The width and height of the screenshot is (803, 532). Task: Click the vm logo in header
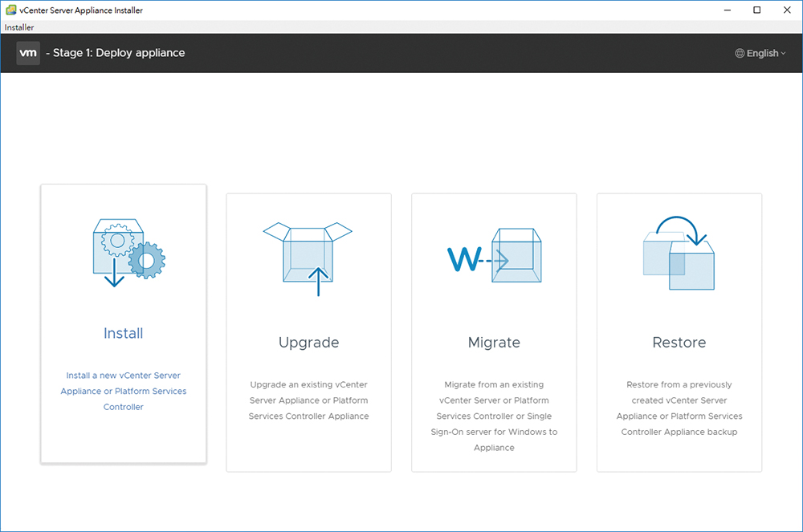point(28,53)
